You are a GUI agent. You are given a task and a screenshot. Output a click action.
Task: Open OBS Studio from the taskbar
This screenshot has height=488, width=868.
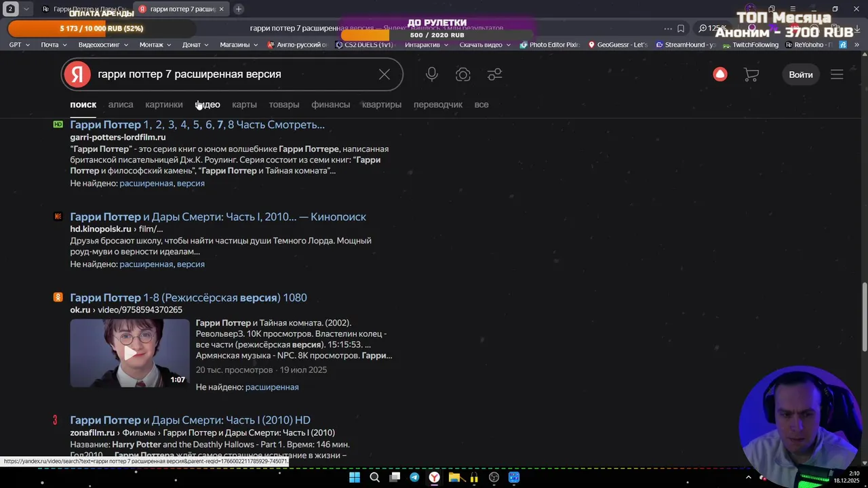coord(494,477)
